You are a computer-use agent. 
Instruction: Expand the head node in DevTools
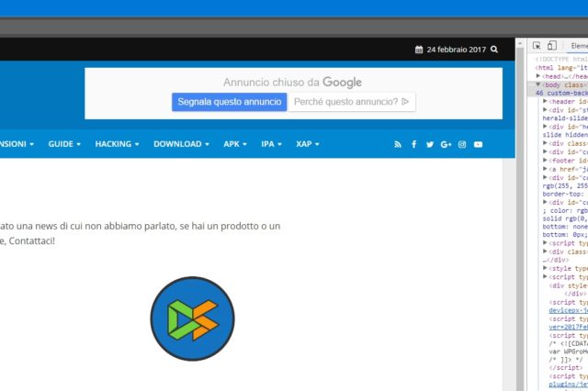coord(538,76)
